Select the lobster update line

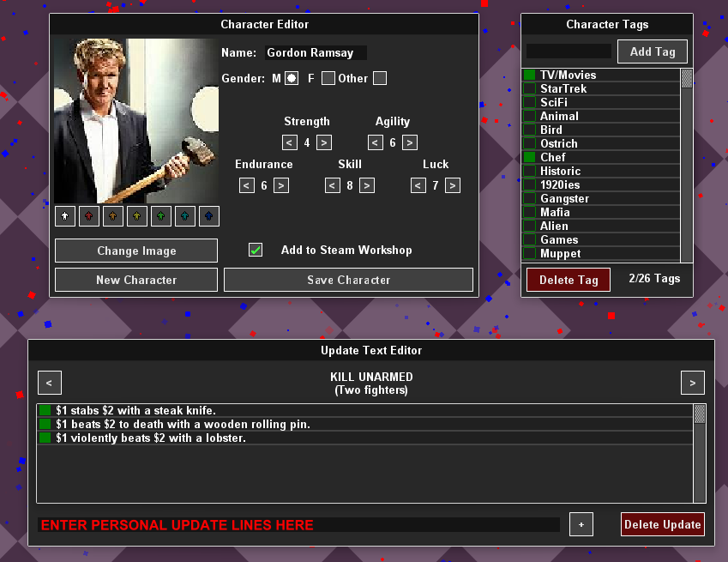[365, 438]
